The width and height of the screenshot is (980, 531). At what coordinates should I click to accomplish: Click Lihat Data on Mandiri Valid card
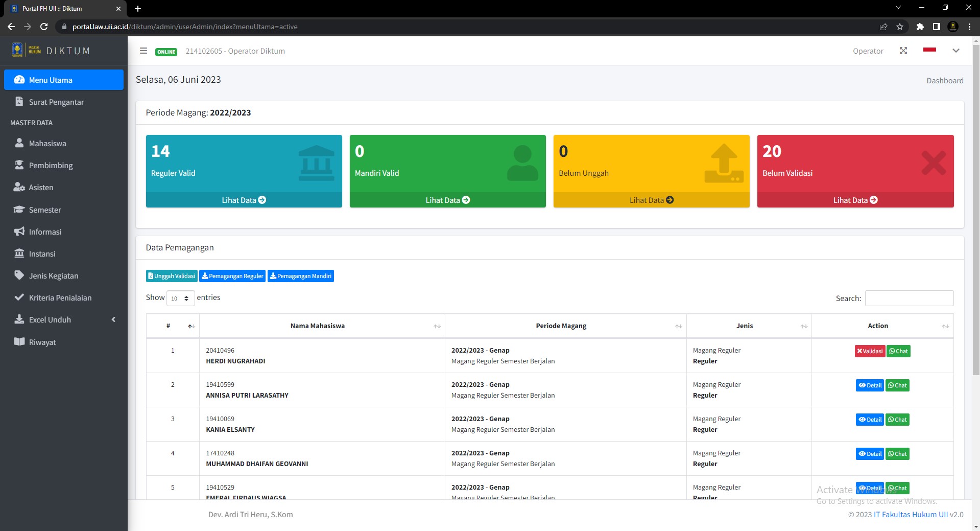click(447, 200)
